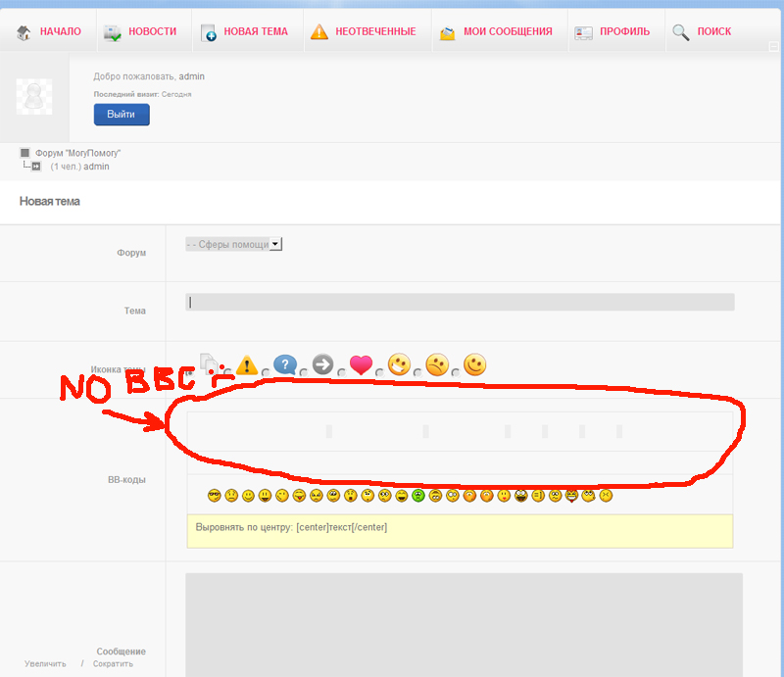
Task: Open the Сферы помощи forum dropdown
Action: pos(233,244)
